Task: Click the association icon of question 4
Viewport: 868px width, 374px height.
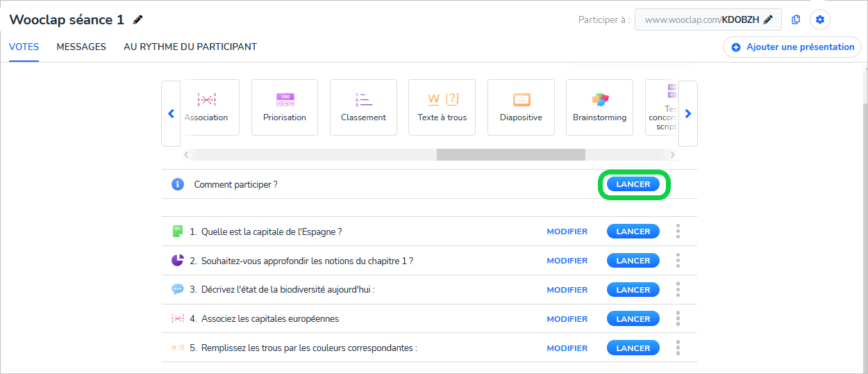Action: [x=178, y=319]
